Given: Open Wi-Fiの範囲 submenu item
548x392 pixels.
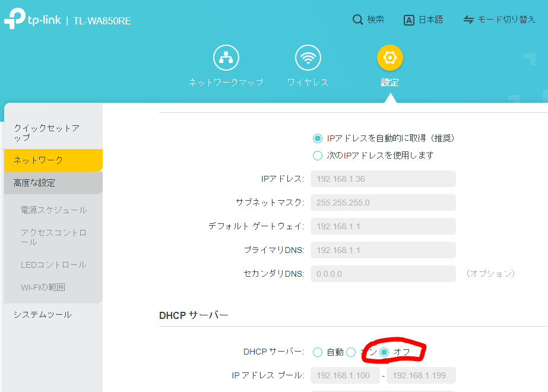Looking at the screenshot, I should point(43,287).
